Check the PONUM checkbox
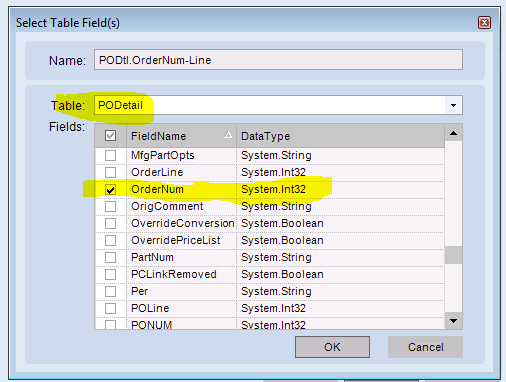 (110, 325)
